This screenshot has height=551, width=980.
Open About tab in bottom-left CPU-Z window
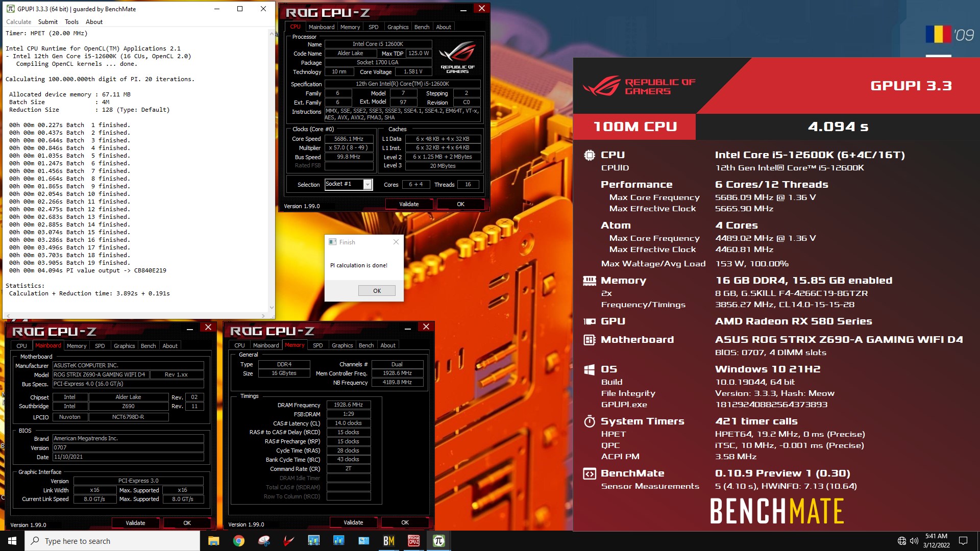[170, 346]
